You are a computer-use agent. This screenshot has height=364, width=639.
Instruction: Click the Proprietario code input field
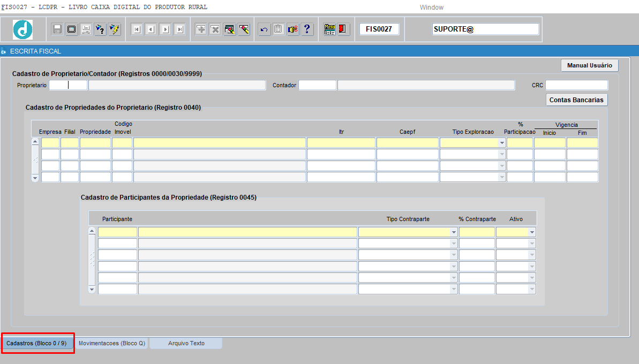68,85
